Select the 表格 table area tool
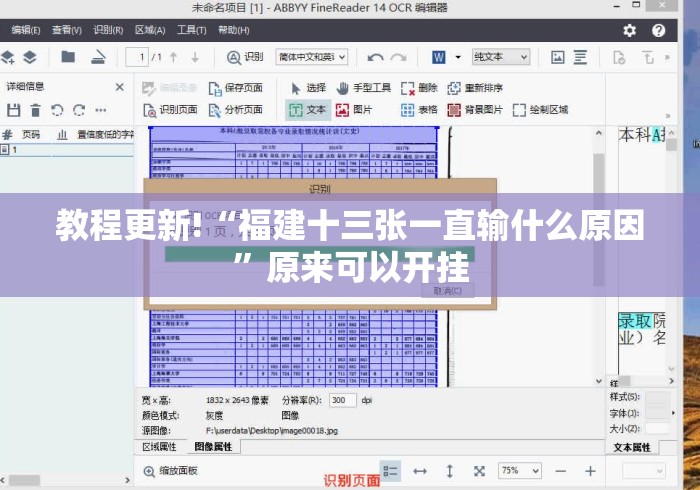The height and width of the screenshot is (490, 700). point(419,110)
